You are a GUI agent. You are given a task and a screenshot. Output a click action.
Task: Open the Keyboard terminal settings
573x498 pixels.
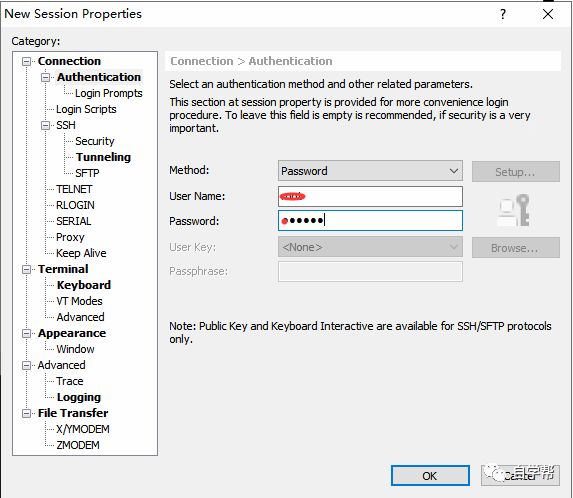tap(84, 285)
